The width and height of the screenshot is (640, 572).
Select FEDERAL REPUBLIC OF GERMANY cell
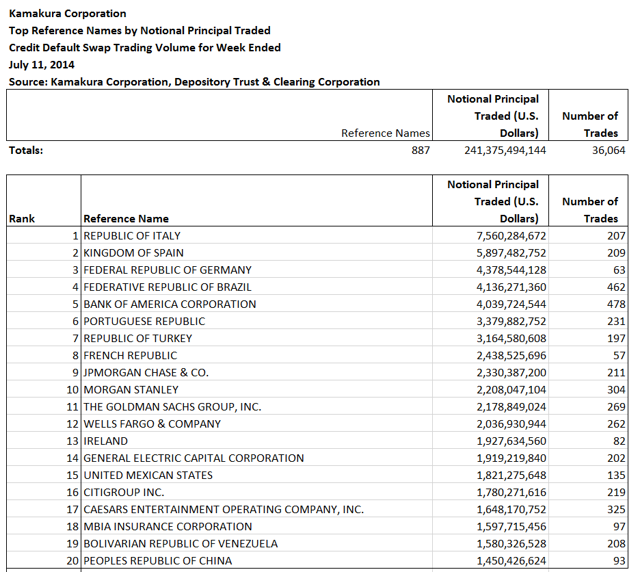(x=256, y=270)
